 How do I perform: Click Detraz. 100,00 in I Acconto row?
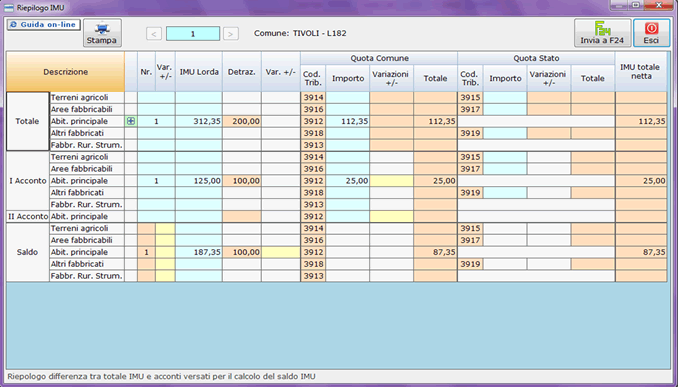[242, 181]
